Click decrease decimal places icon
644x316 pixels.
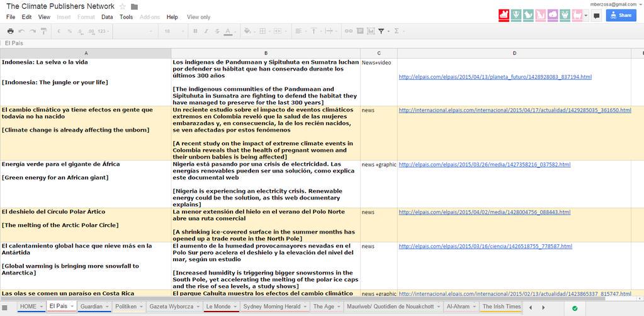pos(80,31)
